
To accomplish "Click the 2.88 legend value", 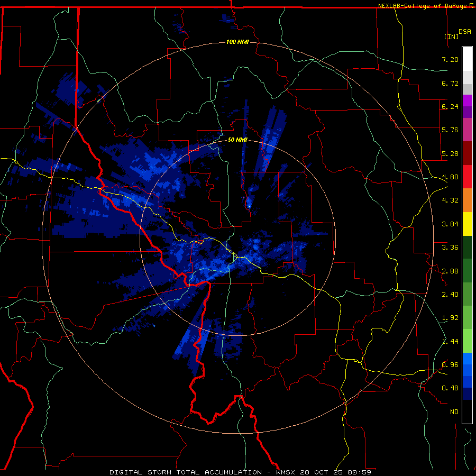I will 450,271.
